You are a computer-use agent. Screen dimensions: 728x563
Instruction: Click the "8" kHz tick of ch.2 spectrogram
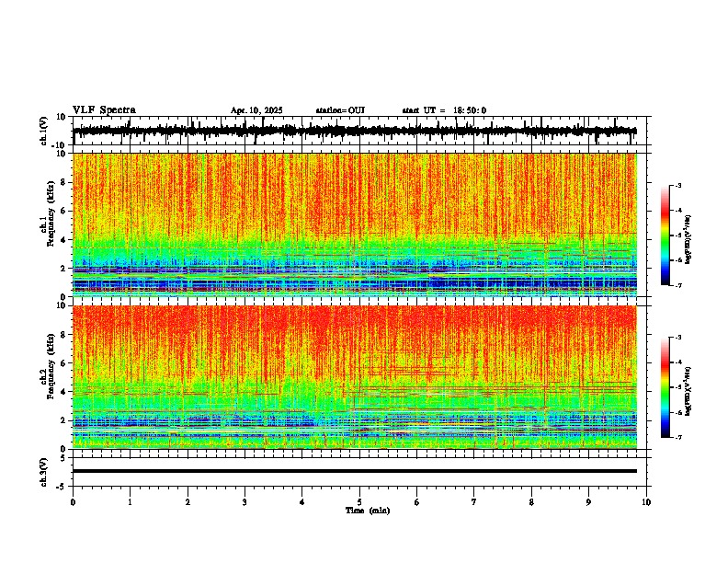(64, 335)
